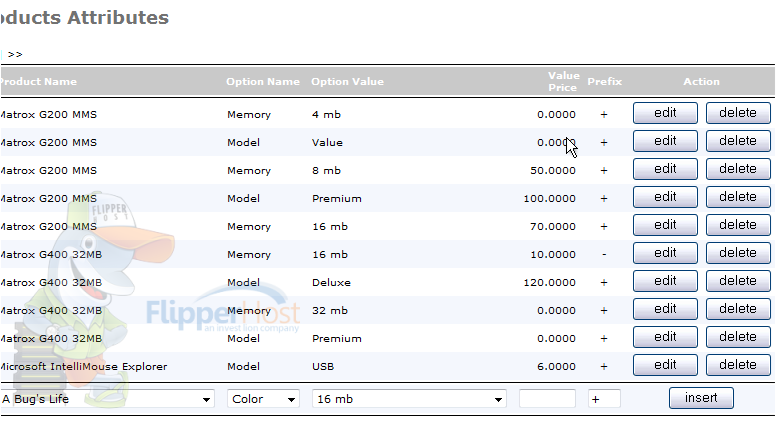Viewport: 776px width, 422px height.
Task: Delete the Model Deluxe attribute row
Action: pyautogui.click(x=738, y=281)
